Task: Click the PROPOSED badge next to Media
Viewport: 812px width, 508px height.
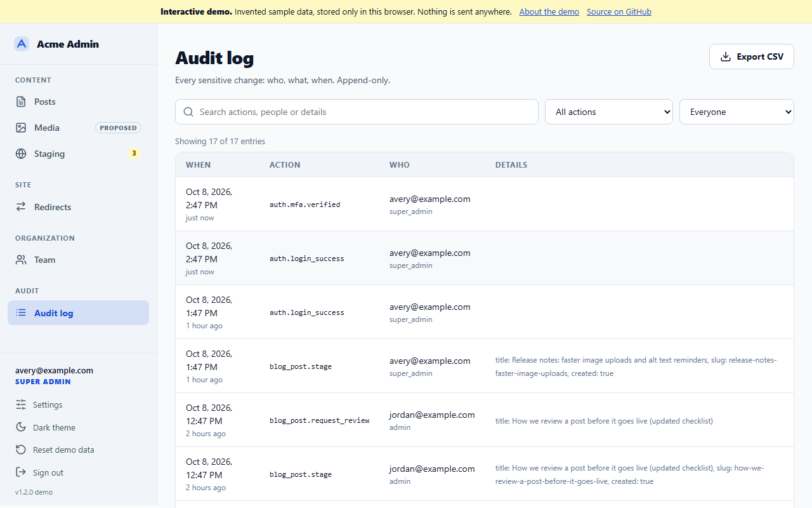Action: pyautogui.click(x=118, y=128)
